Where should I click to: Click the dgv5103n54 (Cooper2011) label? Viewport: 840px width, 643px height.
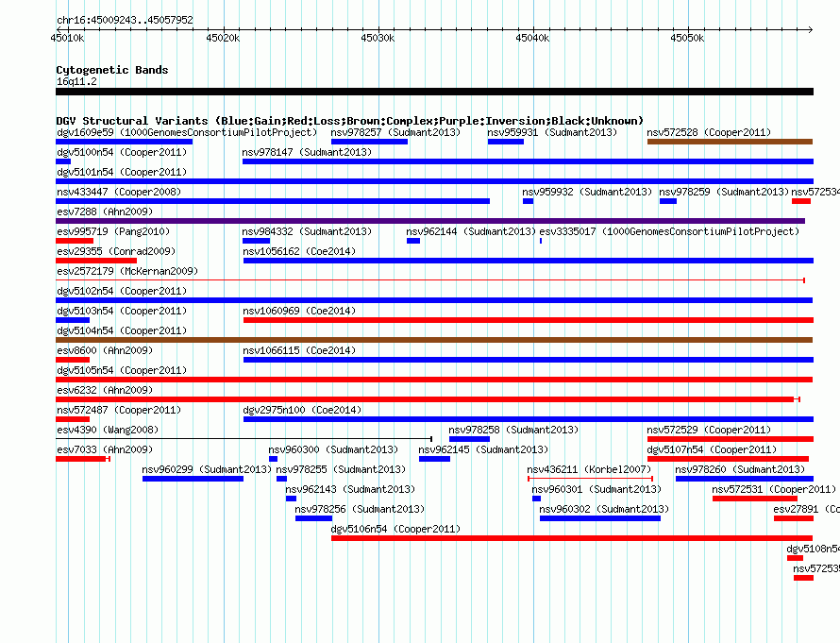coord(122,311)
